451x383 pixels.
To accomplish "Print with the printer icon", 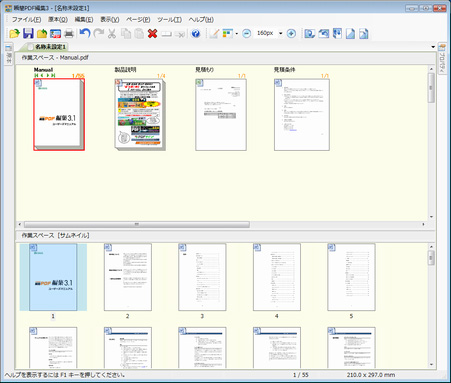I will [x=69, y=33].
